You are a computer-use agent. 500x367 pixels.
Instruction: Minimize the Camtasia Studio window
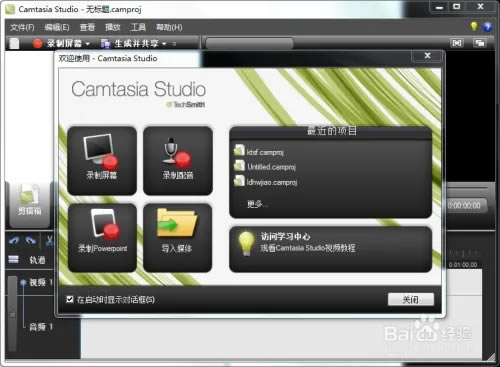click(440, 7)
